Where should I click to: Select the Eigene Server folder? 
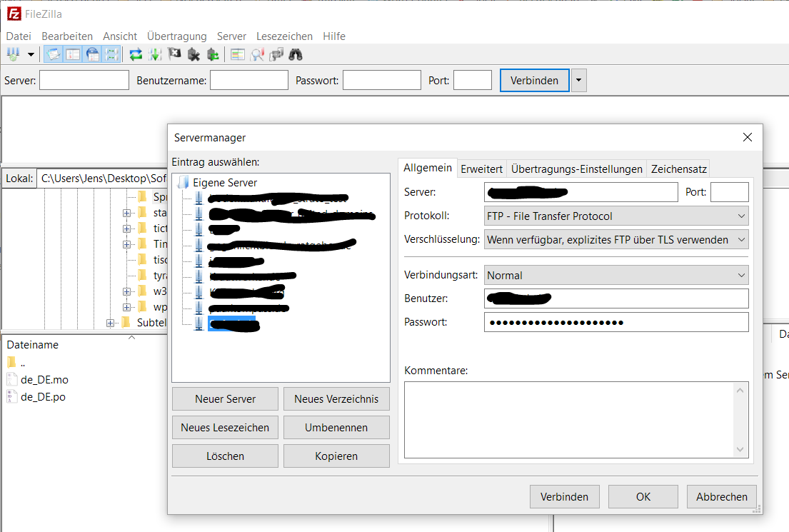pos(224,183)
